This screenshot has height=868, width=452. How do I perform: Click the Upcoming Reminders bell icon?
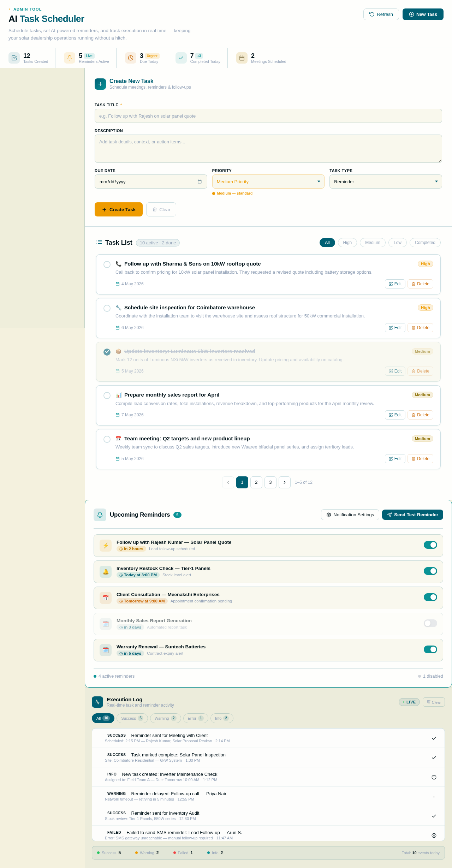[x=100, y=515]
